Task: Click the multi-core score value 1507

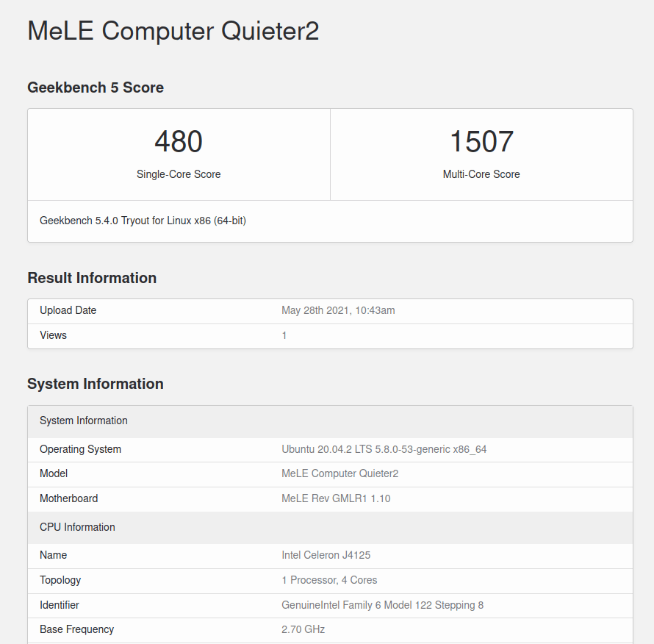Action: coord(481,141)
